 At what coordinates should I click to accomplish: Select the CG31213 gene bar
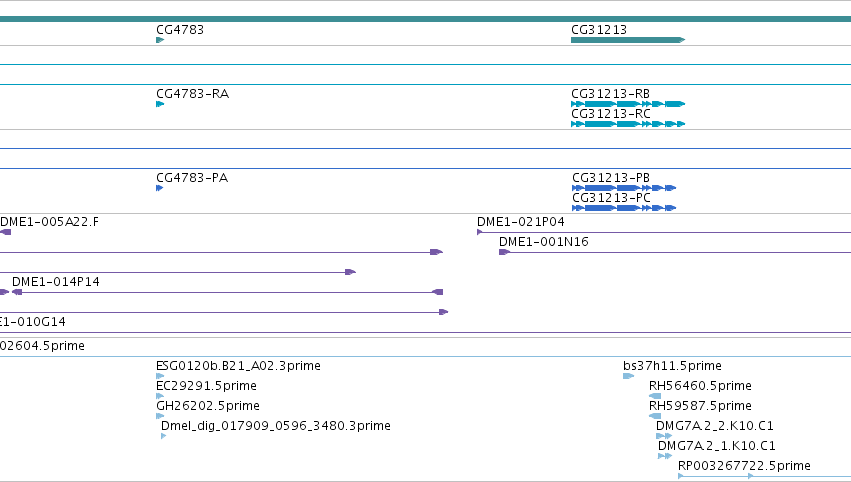point(628,40)
